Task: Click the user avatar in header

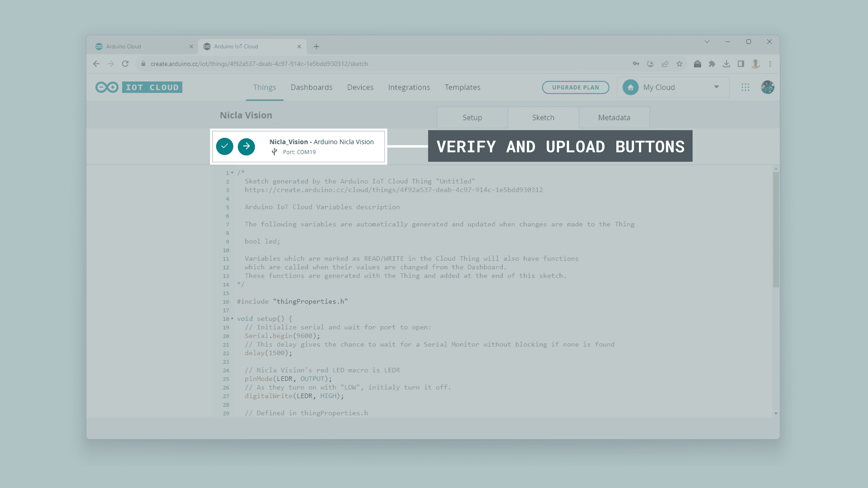Action: point(767,87)
